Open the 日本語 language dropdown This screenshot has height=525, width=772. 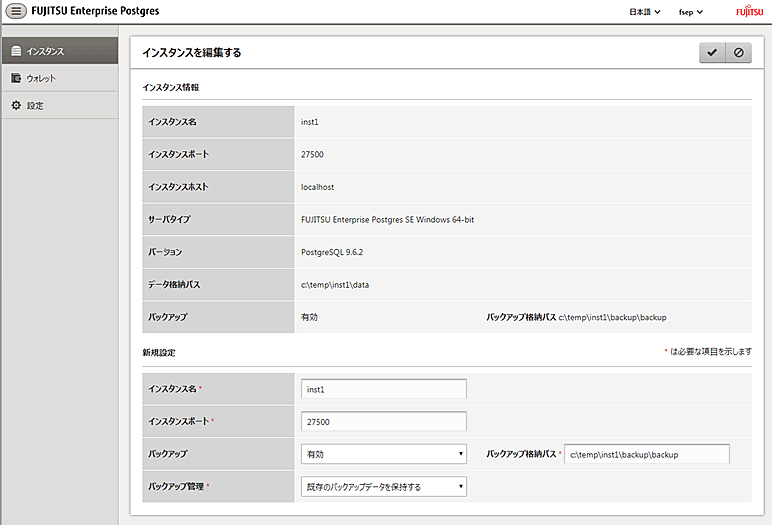(644, 12)
